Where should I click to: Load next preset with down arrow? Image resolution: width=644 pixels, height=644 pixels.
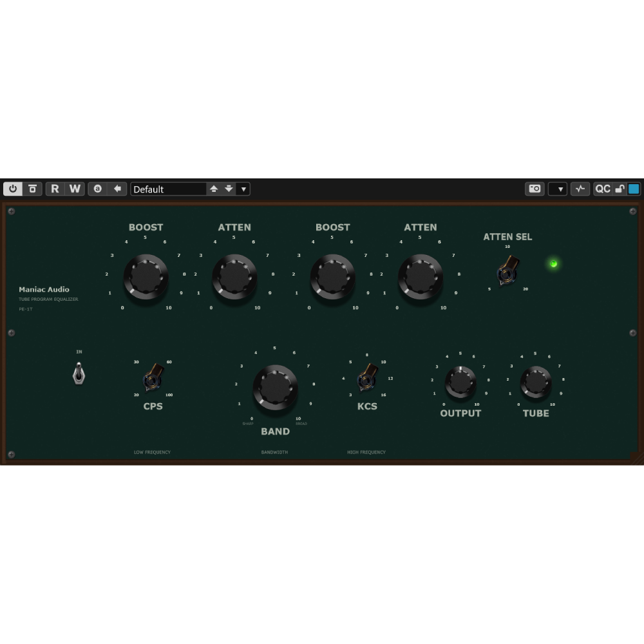tap(229, 189)
